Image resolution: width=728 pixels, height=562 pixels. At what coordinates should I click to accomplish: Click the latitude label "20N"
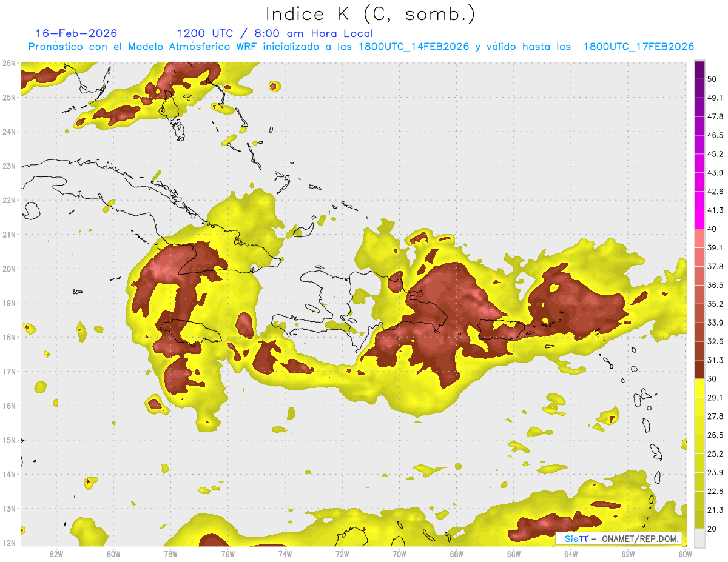point(9,269)
